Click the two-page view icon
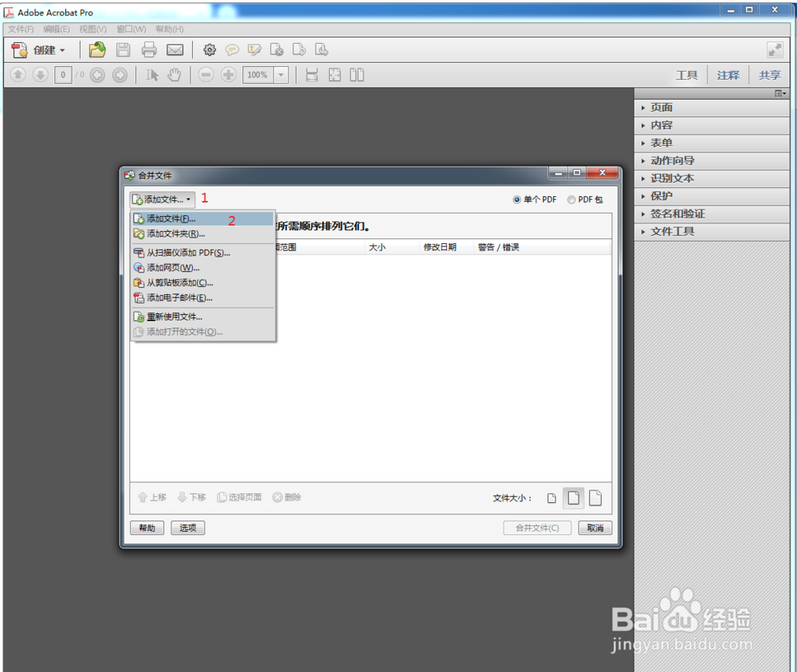 point(357,75)
